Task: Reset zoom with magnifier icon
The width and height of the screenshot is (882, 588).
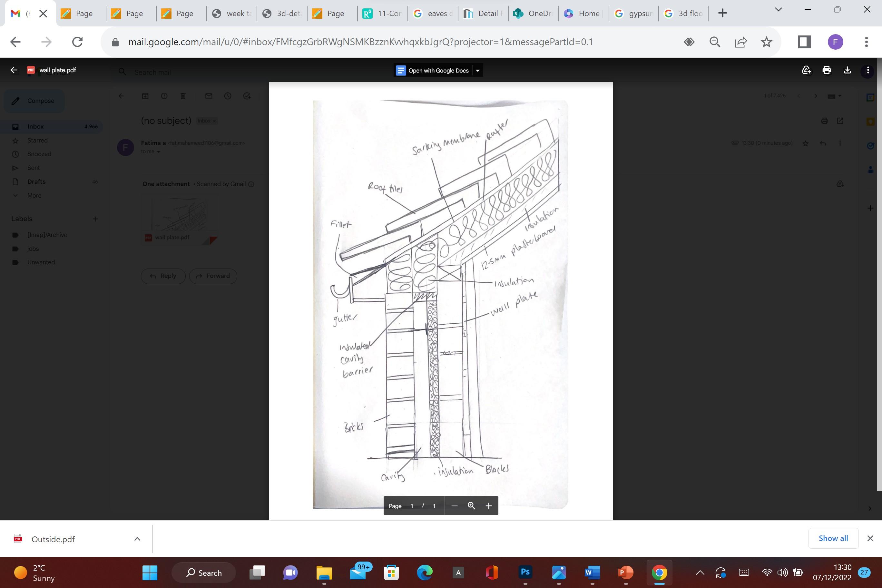Action: (x=471, y=505)
